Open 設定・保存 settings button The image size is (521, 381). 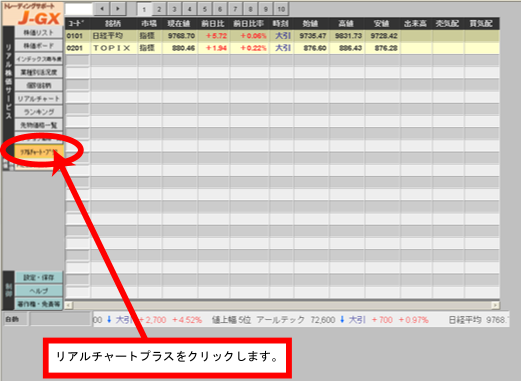(x=39, y=278)
